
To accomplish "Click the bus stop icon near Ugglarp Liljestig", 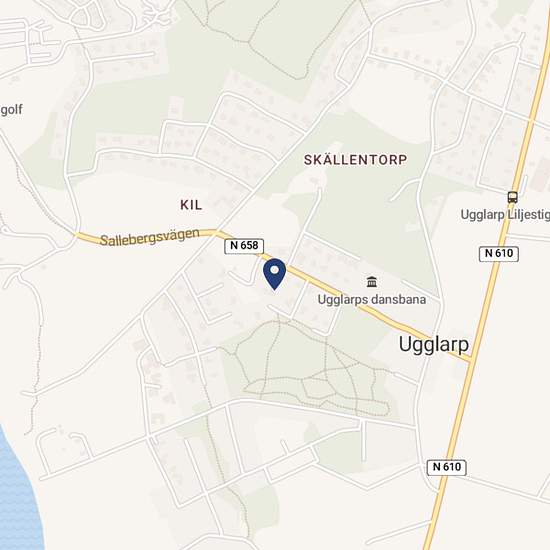I will click(512, 197).
